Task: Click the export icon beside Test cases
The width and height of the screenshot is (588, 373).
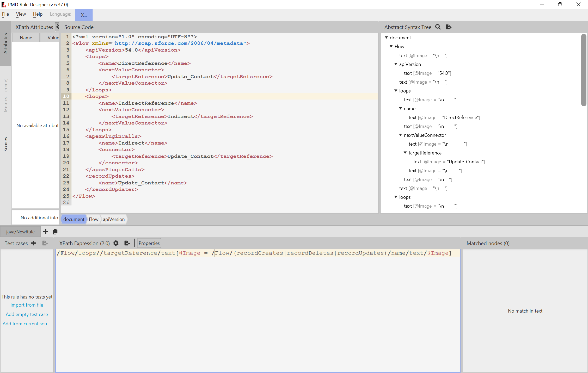Action: 45,243
